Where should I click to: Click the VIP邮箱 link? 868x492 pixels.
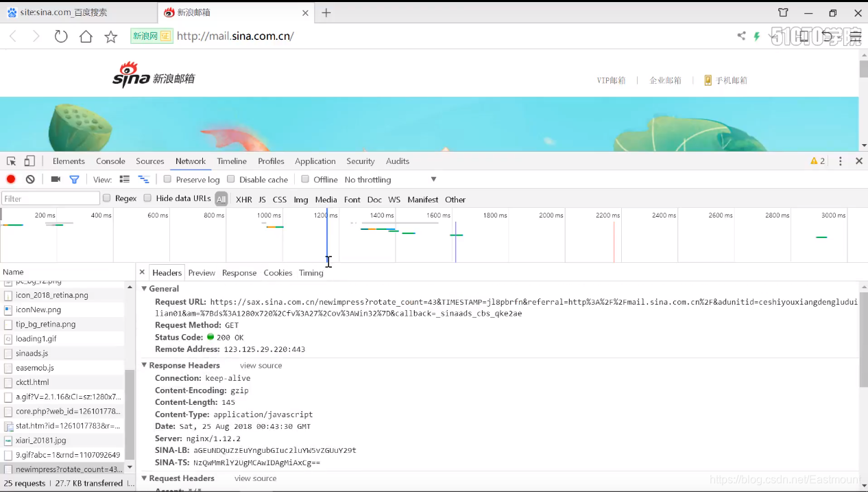pos(611,80)
